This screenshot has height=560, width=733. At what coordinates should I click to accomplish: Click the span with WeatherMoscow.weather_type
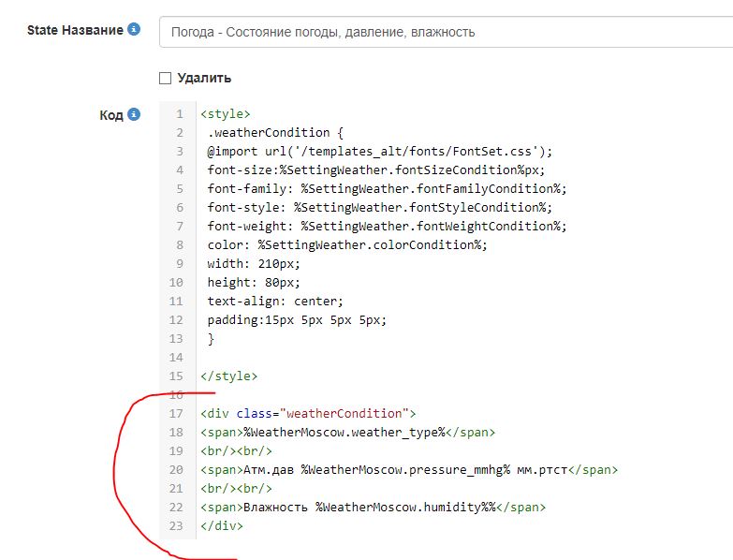click(x=346, y=433)
